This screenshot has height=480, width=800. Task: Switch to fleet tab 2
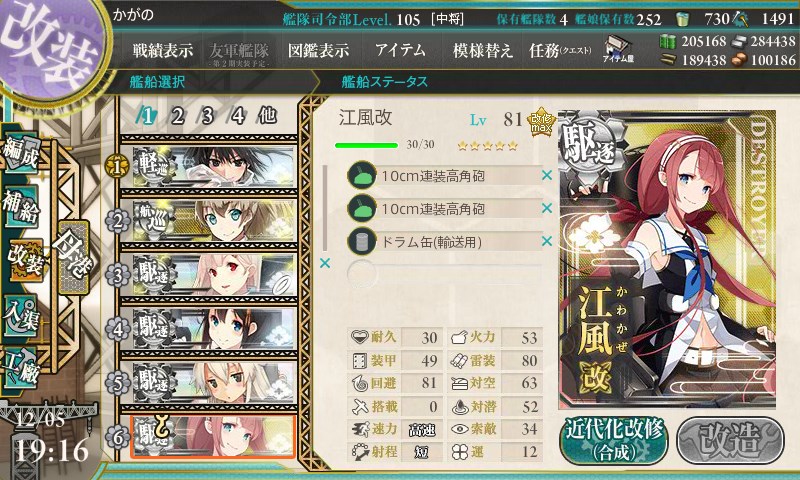point(178,116)
